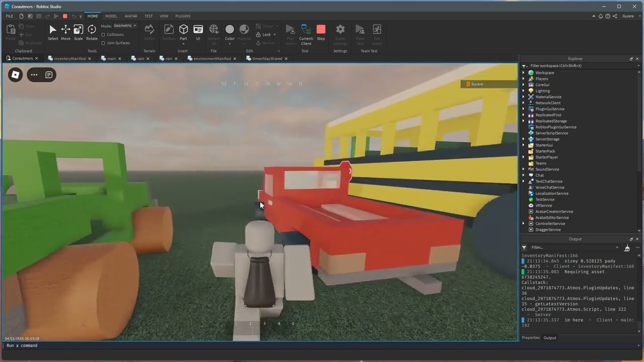The height and width of the screenshot is (362, 644).
Task: Select Teams in Explorer
Action: (x=541, y=163)
